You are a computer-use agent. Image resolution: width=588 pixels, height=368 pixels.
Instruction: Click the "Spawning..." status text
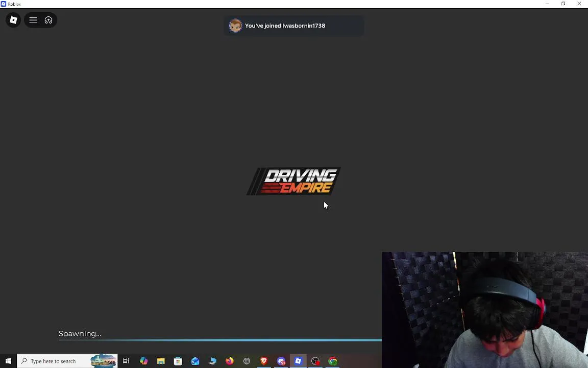coord(80,333)
